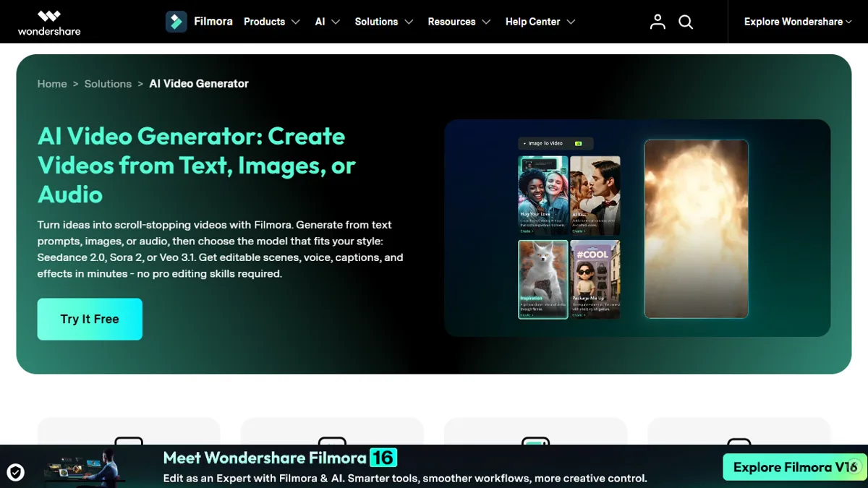Expand the Help Center dropdown menu
Image resolution: width=868 pixels, height=488 pixels.
click(x=540, y=22)
